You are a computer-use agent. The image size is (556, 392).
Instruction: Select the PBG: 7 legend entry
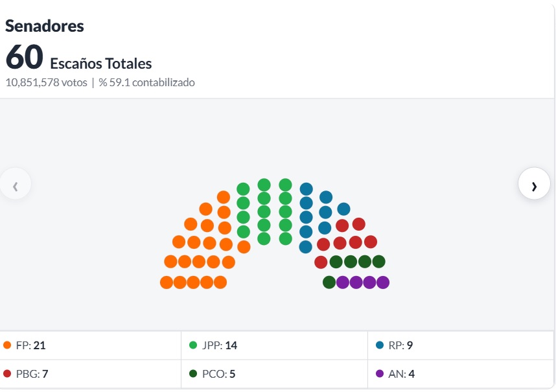pyautogui.click(x=90, y=374)
